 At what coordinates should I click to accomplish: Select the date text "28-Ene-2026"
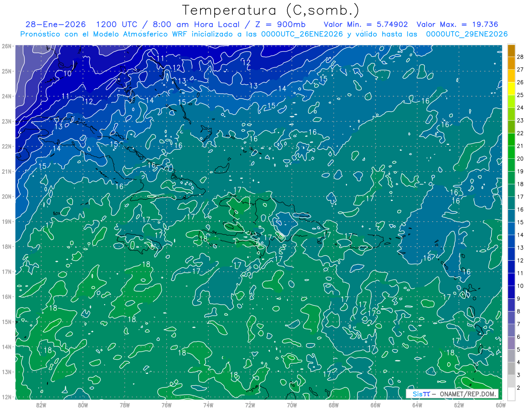56,24
